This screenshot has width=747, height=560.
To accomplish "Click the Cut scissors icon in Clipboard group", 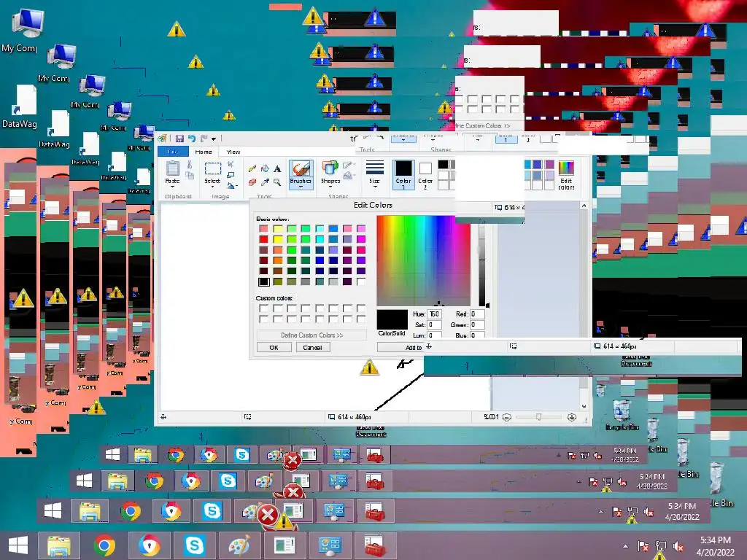I will (x=189, y=165).
